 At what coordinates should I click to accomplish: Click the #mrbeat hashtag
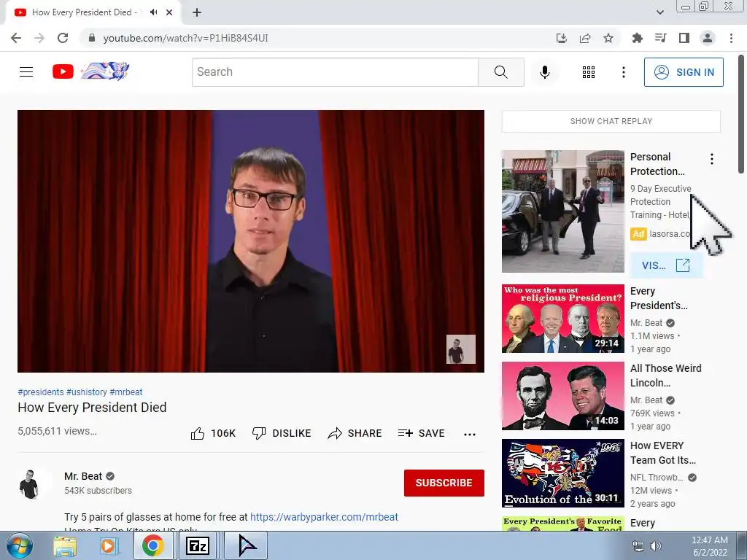pos(126,392)
